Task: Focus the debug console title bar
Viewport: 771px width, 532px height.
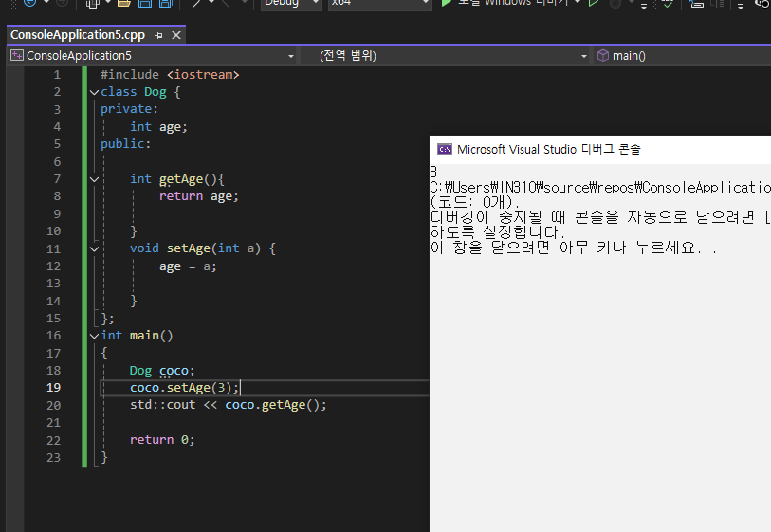Action: 600,150
